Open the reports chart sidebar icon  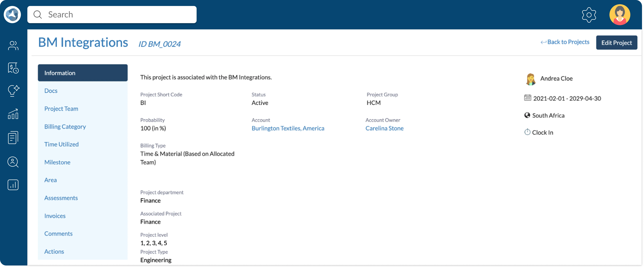13,185
